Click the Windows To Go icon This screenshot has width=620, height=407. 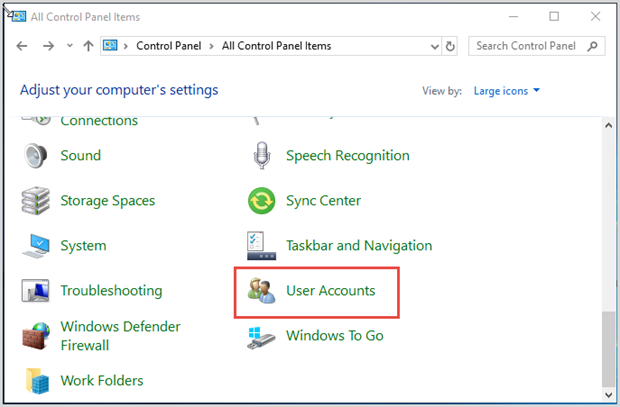coord(262,336)
